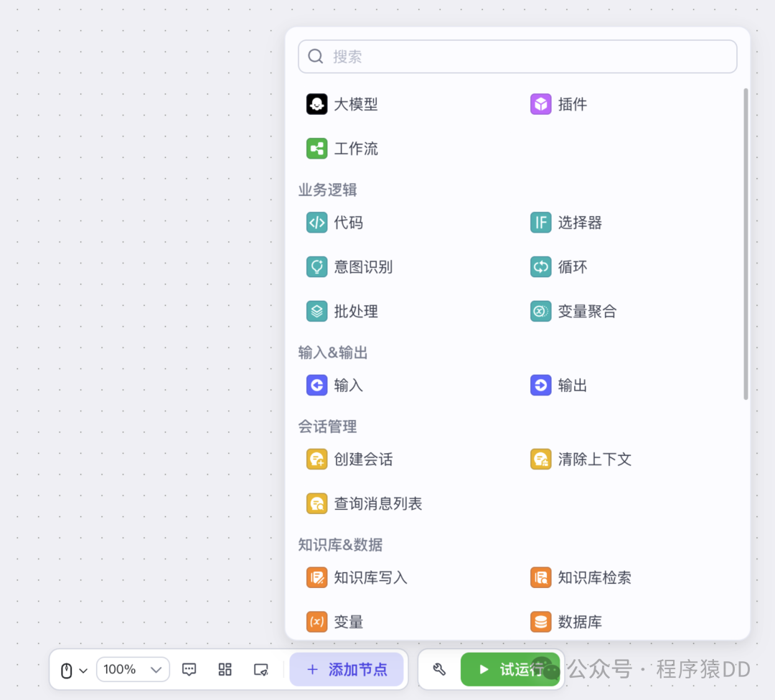Viewport: 775px width, 700px height.
Task: Add the 创建会话 node
Action: click(x=349, y=459)
